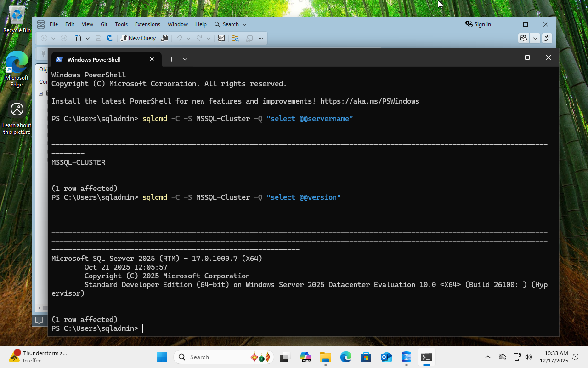The width and height of the screenshot is (588, 368).
Task: Open the Find in Files icon
Action: [x=235, y=38]
